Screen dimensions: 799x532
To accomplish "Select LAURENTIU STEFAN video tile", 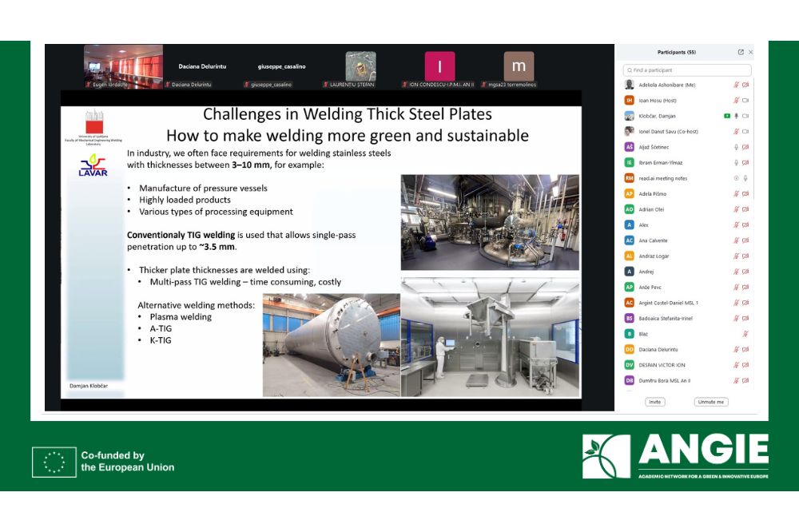I will (x=360, y=66).
